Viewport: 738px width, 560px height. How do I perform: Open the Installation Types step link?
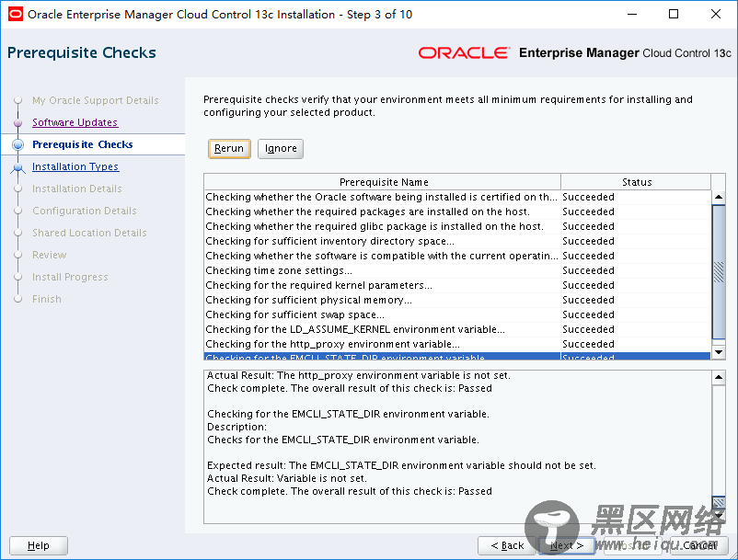point(75,166)
